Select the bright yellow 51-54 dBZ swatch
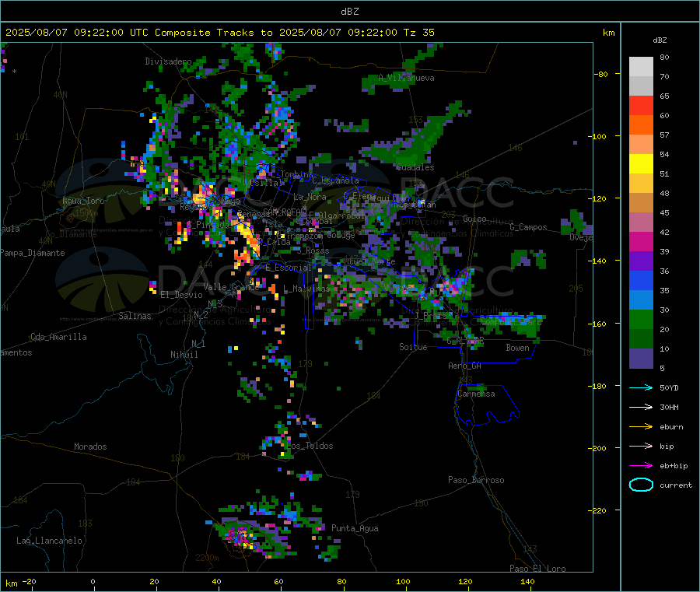700x592 pixels. pyautogui.click(x=641, y=164)
